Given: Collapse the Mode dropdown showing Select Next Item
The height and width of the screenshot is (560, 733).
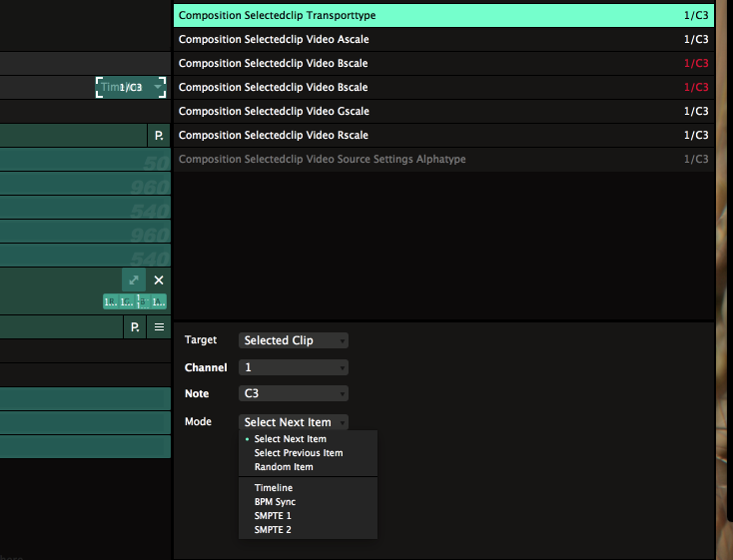Looking at the screenshot, I should point(294,422).
